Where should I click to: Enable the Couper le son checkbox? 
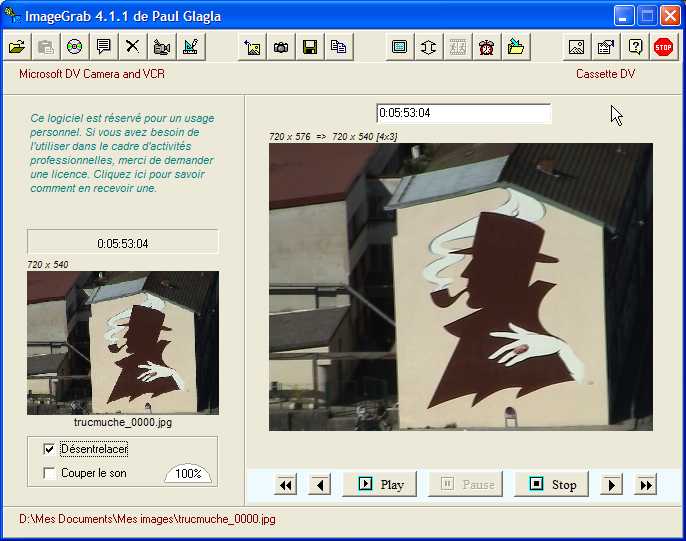tap(49, 473)
